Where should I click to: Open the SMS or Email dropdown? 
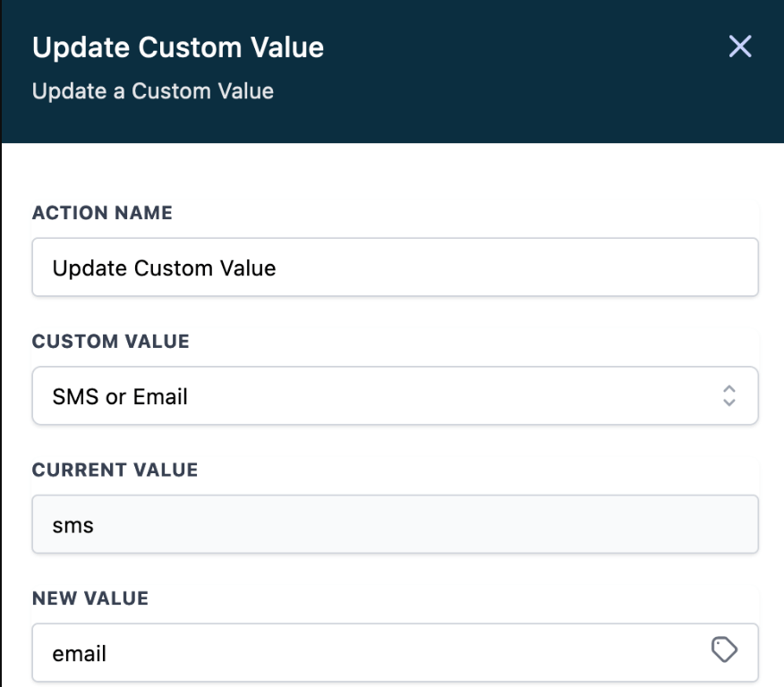394,395
